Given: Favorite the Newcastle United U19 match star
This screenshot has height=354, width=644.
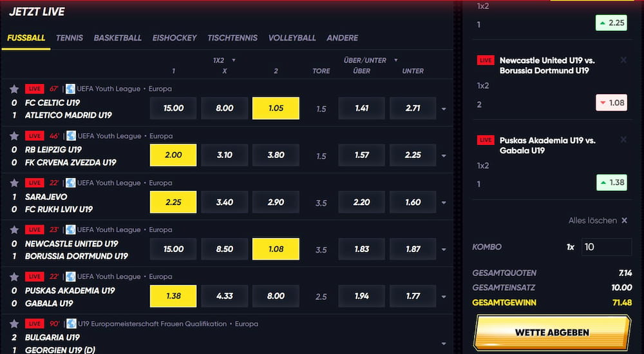Looking at the screenshot, I should (14, 230).
